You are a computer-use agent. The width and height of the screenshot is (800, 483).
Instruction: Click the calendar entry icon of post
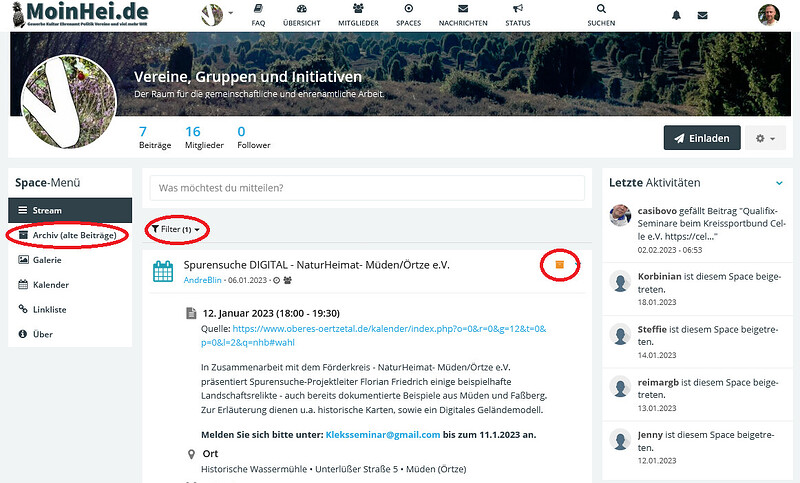pos(163,271)
